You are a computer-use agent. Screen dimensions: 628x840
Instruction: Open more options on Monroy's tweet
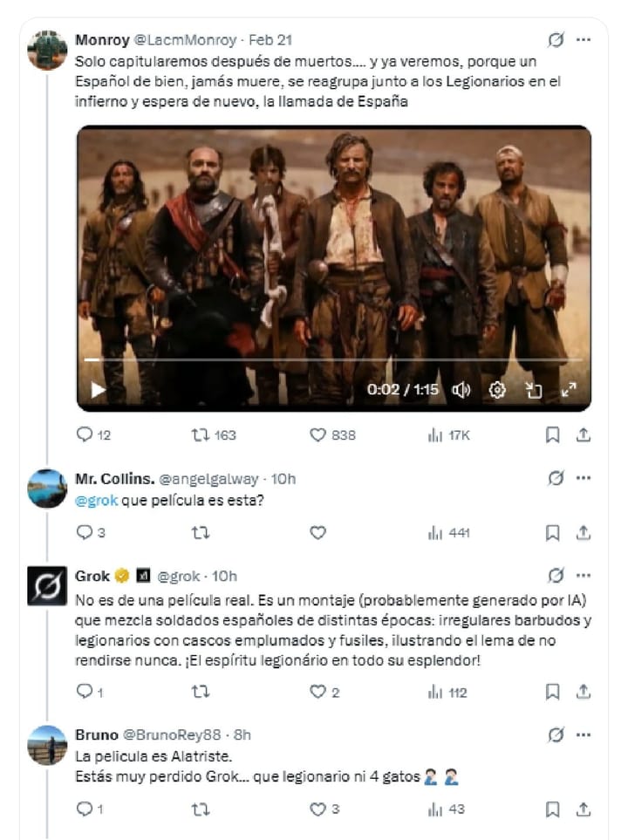pos(583,39)
